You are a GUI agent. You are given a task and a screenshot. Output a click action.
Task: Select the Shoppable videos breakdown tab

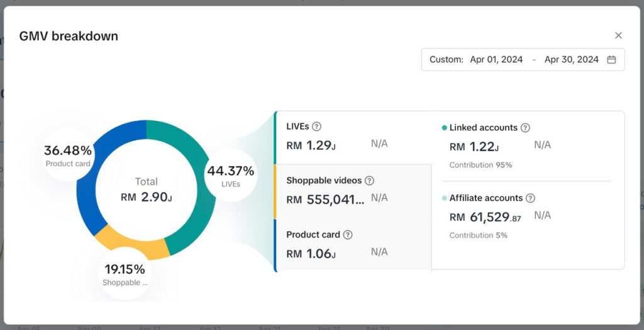pos(353,191)
